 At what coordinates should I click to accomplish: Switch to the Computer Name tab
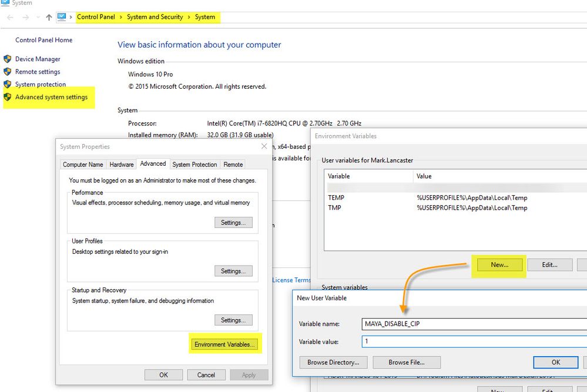pos(82,164)
